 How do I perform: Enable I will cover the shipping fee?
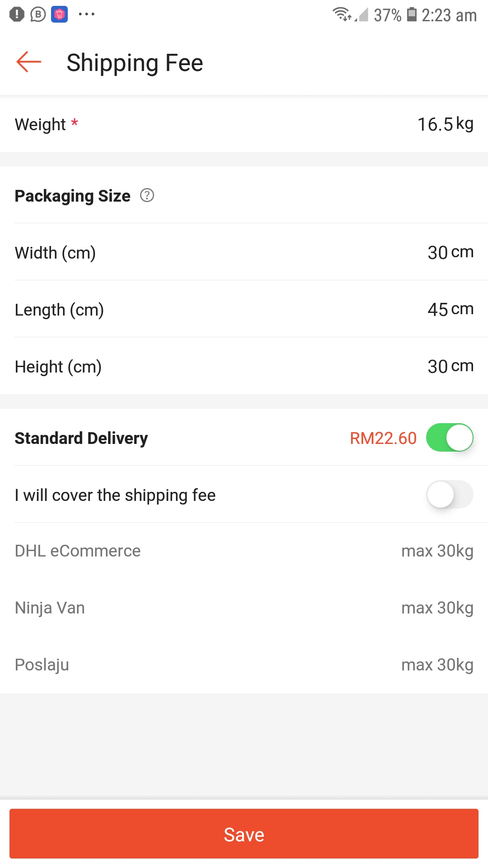450,495
